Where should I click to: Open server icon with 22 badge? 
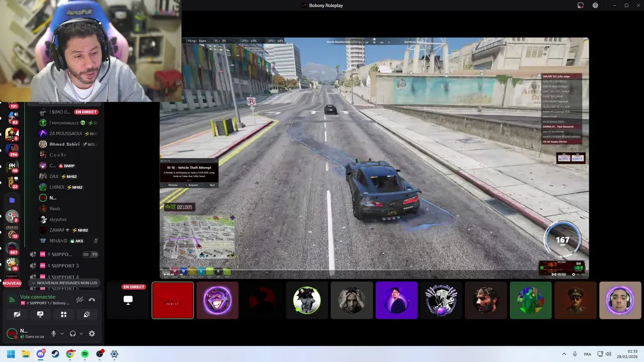point(12,182)
